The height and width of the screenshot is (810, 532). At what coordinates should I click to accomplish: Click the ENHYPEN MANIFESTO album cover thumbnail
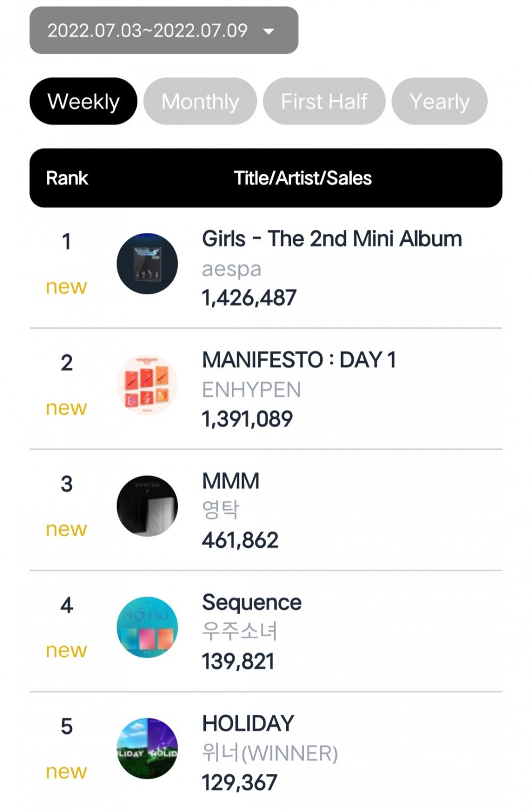(x=147, y=385)
